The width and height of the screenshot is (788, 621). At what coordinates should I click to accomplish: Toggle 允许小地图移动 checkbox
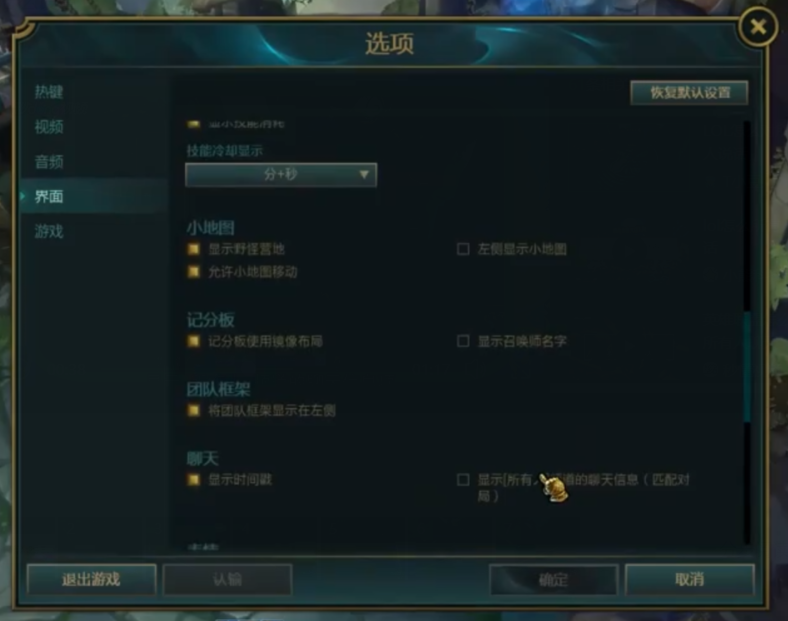pyautogui.click(x=193, y=272)
